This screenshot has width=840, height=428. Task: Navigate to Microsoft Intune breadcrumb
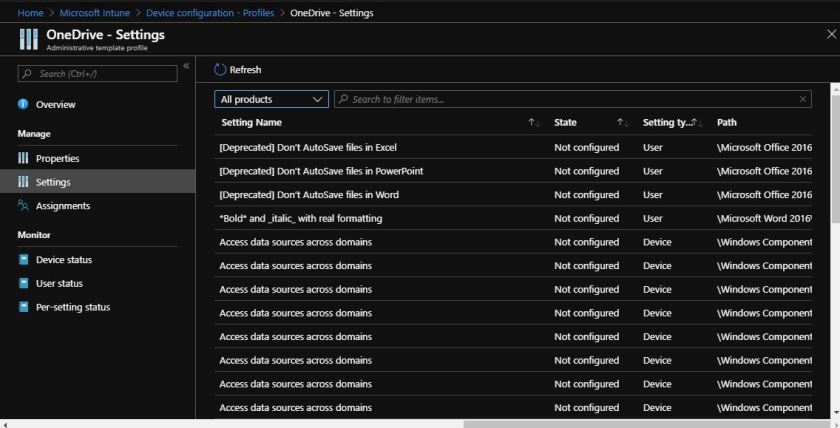pos(94,13)
